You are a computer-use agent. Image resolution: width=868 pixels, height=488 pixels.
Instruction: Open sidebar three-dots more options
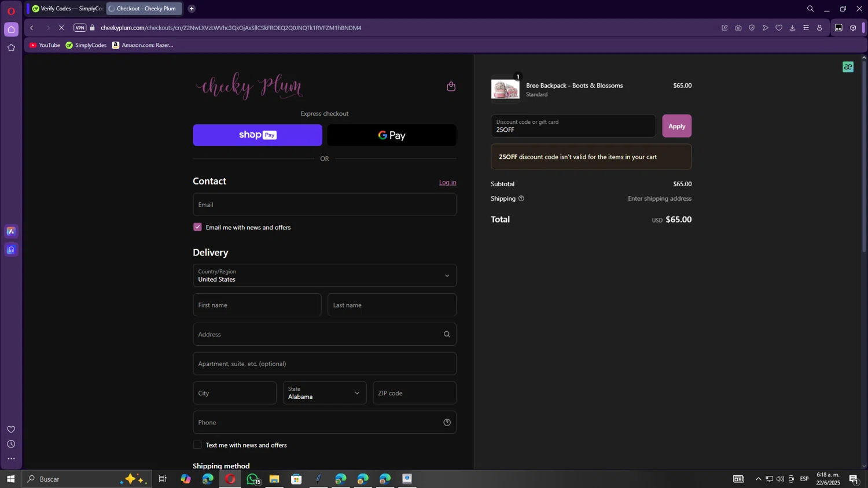click(11, 459)
